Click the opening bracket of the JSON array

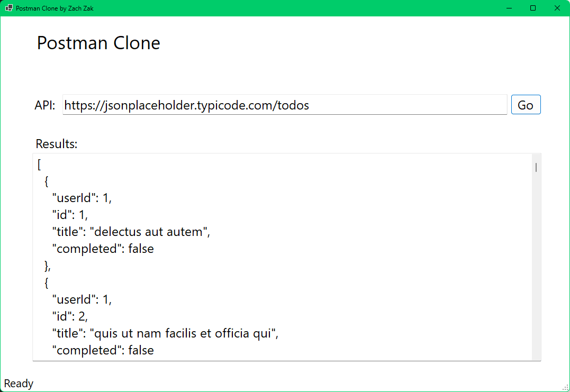(x=39, y=164)
